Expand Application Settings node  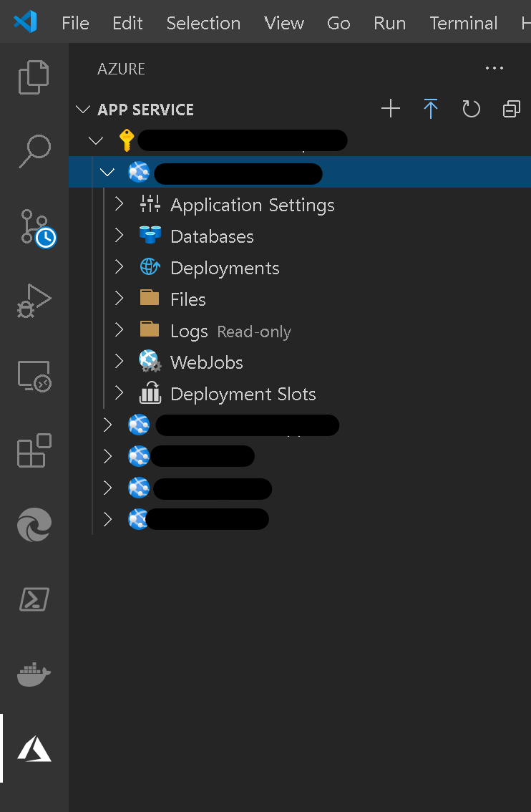coord(119,203)
